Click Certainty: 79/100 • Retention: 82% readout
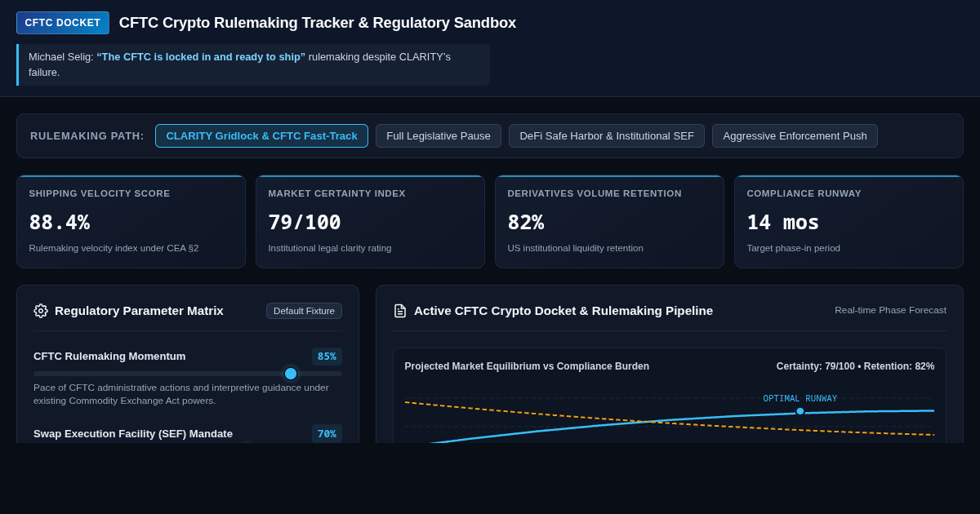The image size is (980, 514). pyautogui.click(x=855, y=366)
